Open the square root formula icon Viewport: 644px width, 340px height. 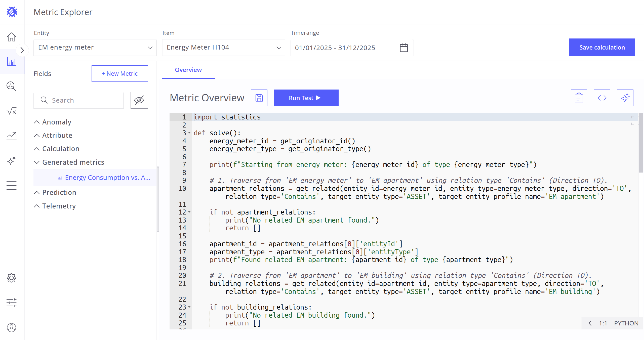pyautogui.click(x=12, y=111)
